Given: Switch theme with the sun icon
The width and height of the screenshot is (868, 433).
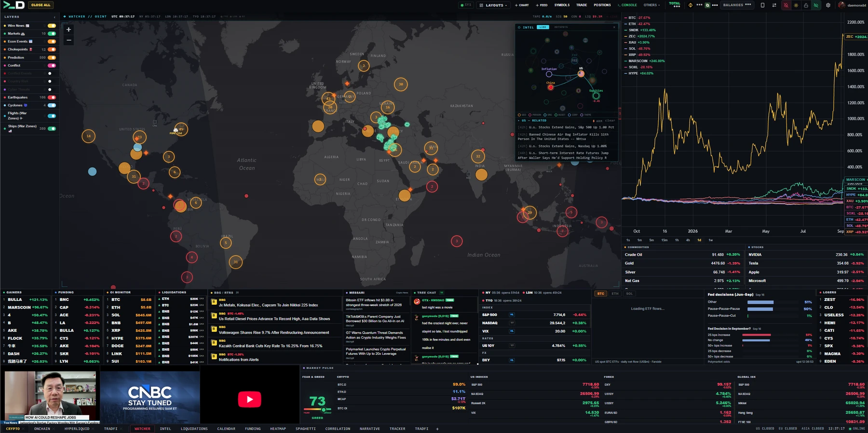Looking at the screenshot, I should (796, 5).
